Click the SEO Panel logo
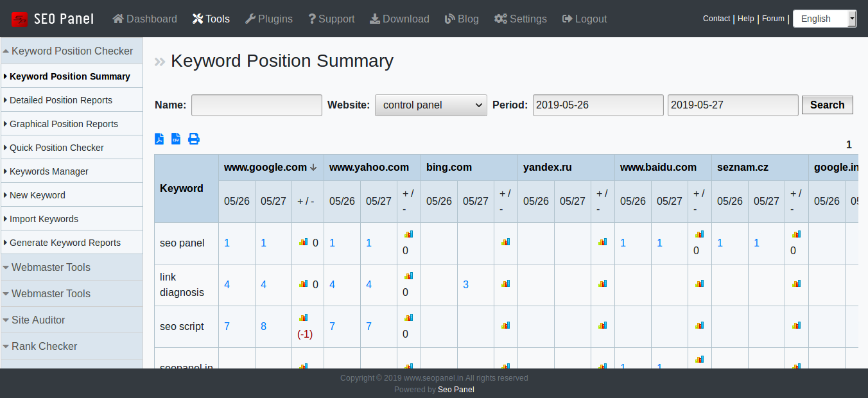868x398 pixels. pyautogui.click(x=53, y=19)
